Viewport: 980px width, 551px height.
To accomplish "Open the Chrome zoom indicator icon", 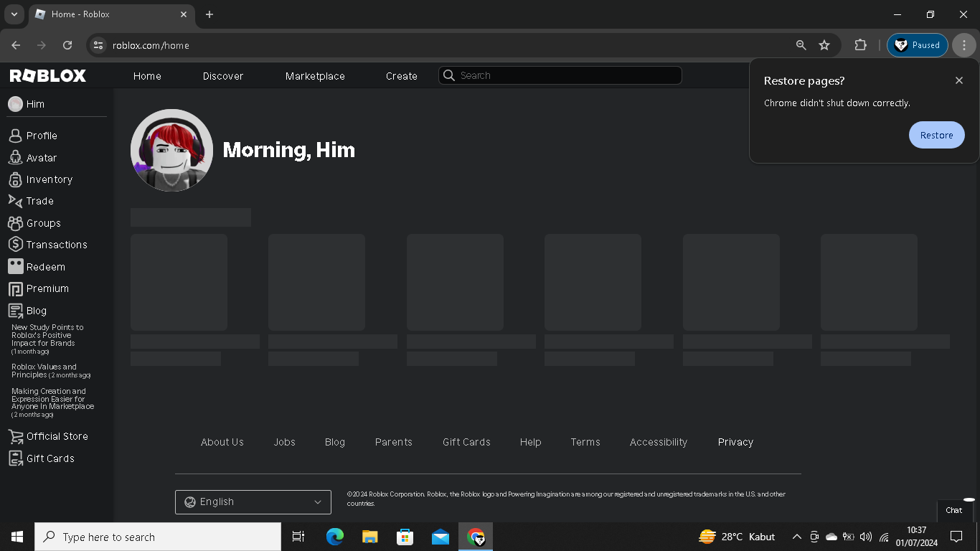I will 801,45.
